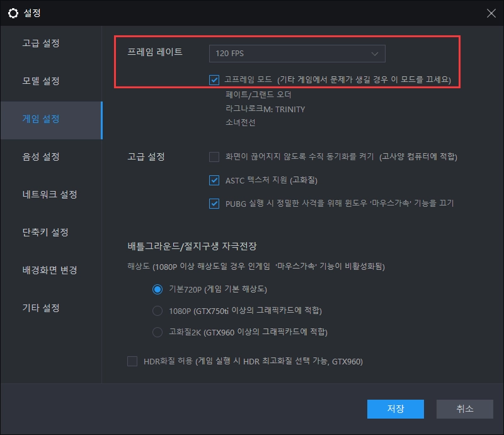Open the 기타 설정 section
This screenshot has height=435, width=504.
pos(42,308)
